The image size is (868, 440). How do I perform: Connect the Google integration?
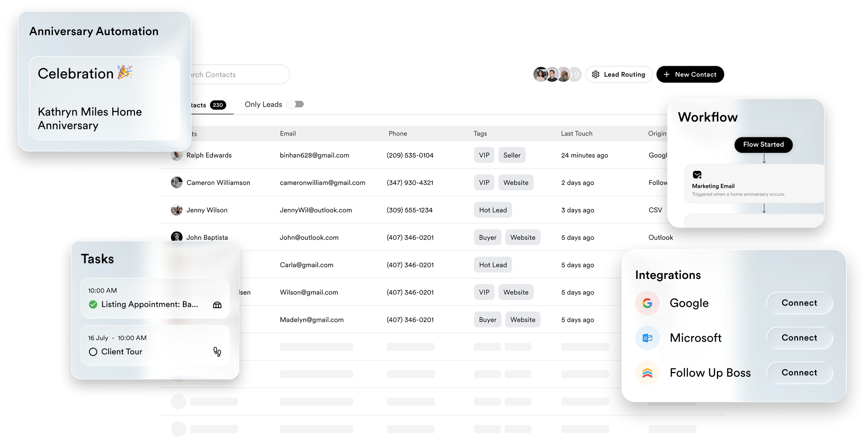tap(799, 303)
